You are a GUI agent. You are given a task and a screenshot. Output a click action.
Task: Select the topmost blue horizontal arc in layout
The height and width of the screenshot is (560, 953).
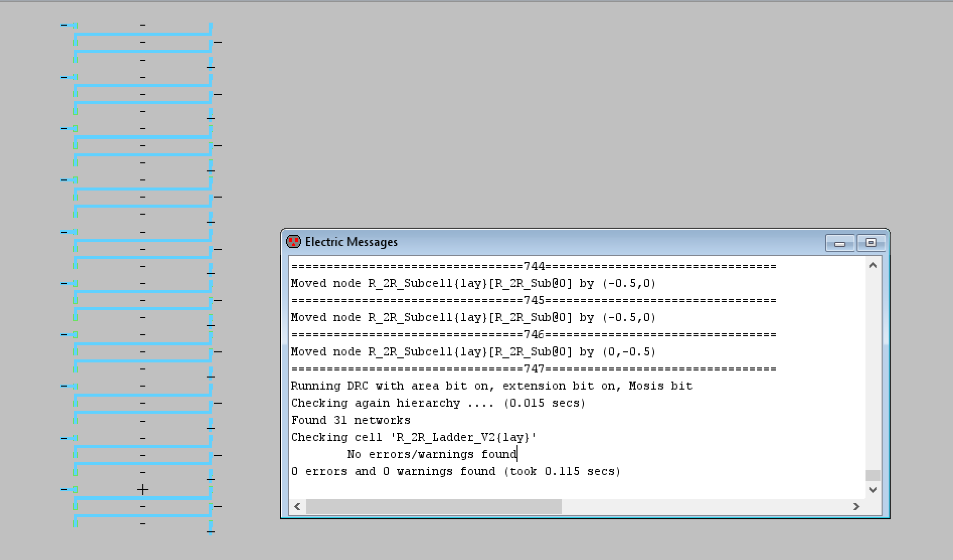pyautogui.click(x=143, y=34)
